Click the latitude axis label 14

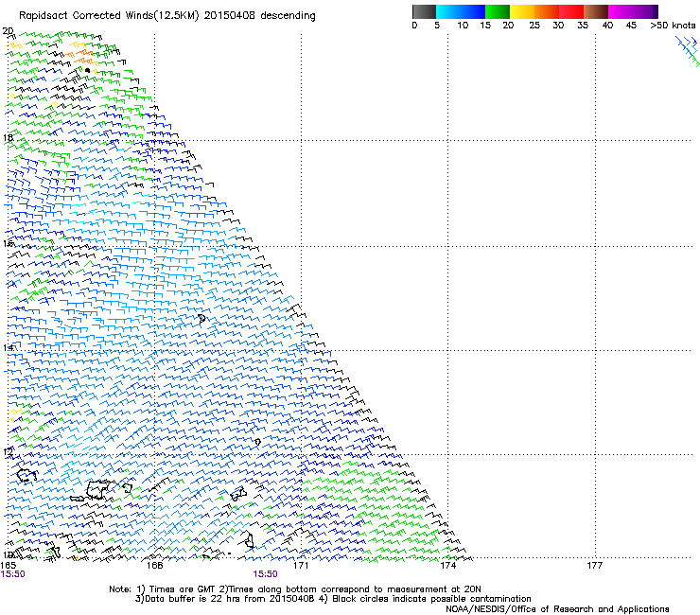[x=8, y=347]
